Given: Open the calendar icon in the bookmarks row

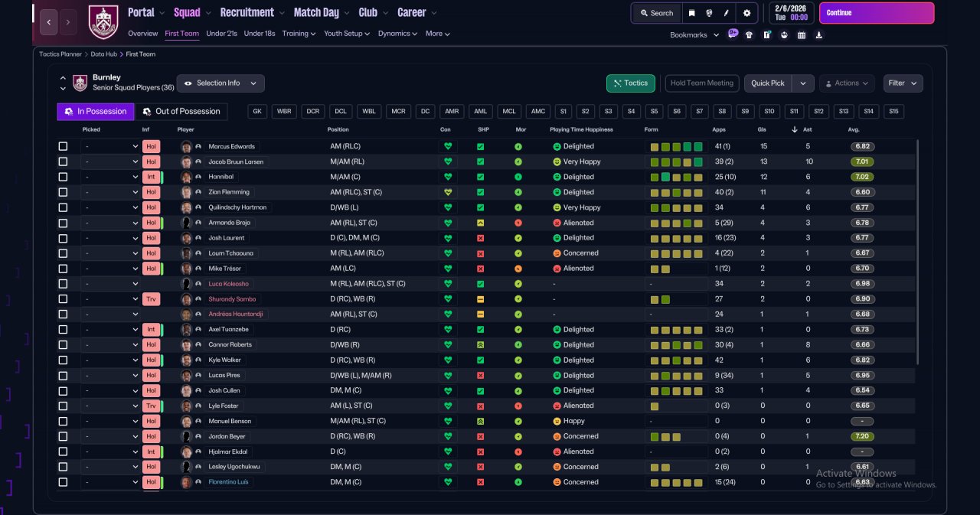Looking at the screenshot, I should [x=802, y=35].
